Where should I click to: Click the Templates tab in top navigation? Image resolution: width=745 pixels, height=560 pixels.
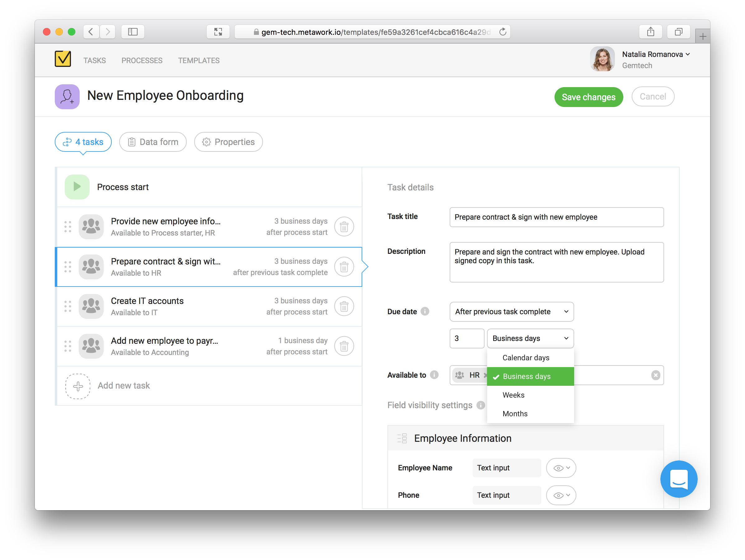point(199,61)
